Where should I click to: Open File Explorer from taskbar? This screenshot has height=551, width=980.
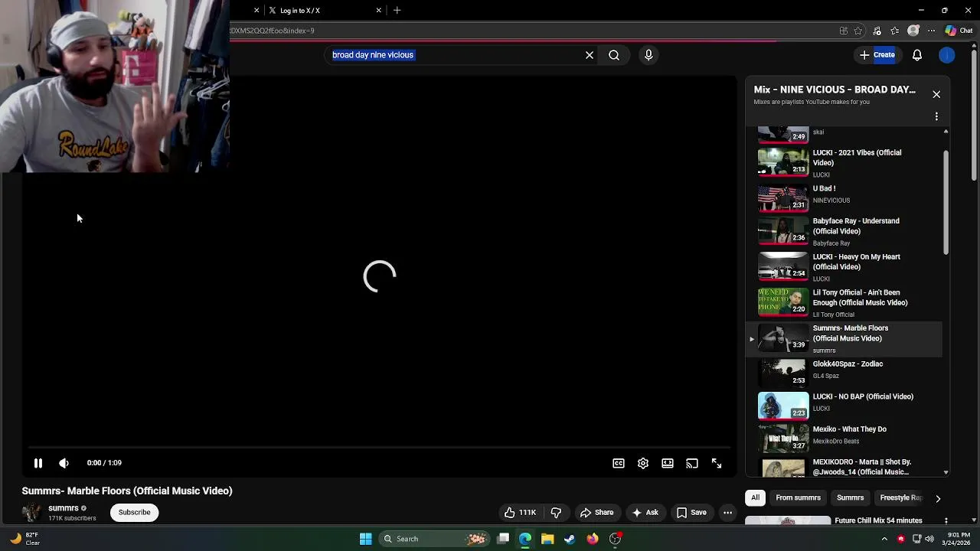pyautogui.click(x=547, y=539)
